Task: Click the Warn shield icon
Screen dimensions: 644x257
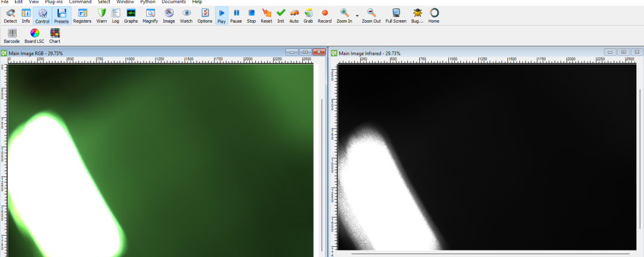Action: [x=101, y=16]
